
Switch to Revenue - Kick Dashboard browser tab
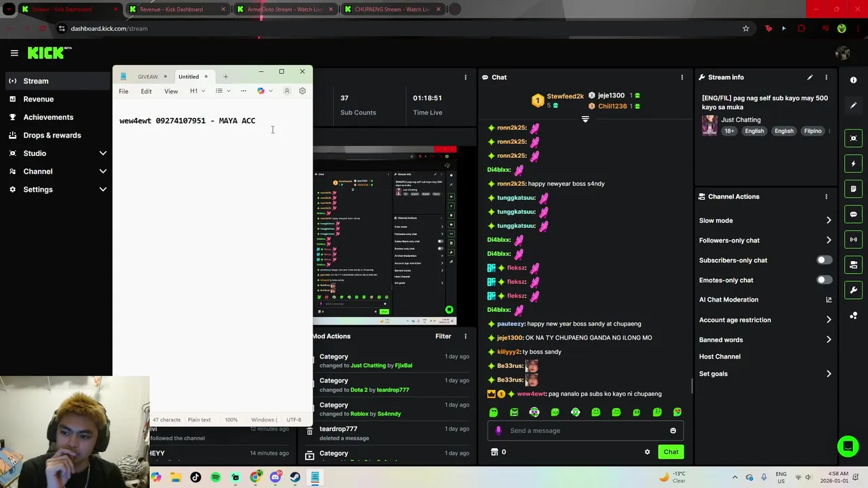[178, 9]
